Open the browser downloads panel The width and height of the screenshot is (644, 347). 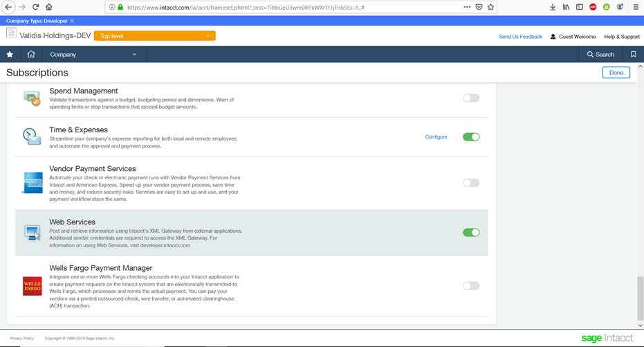(553, 7)
